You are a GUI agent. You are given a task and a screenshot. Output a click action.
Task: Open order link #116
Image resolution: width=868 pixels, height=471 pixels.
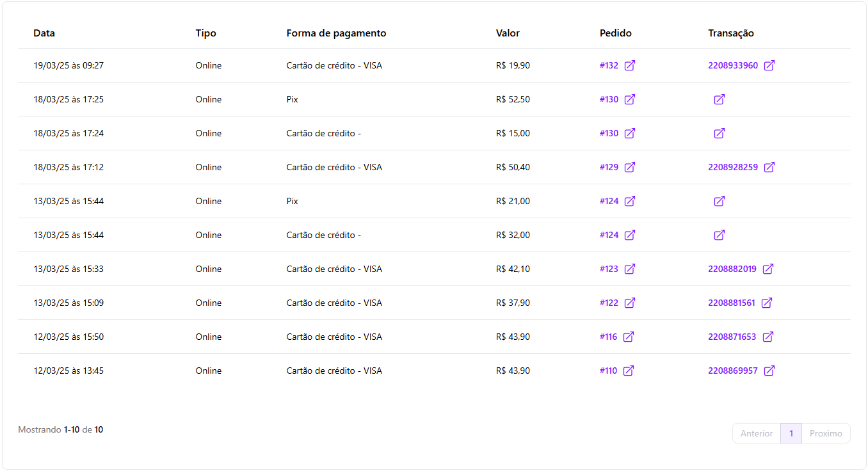click(608, 337)
